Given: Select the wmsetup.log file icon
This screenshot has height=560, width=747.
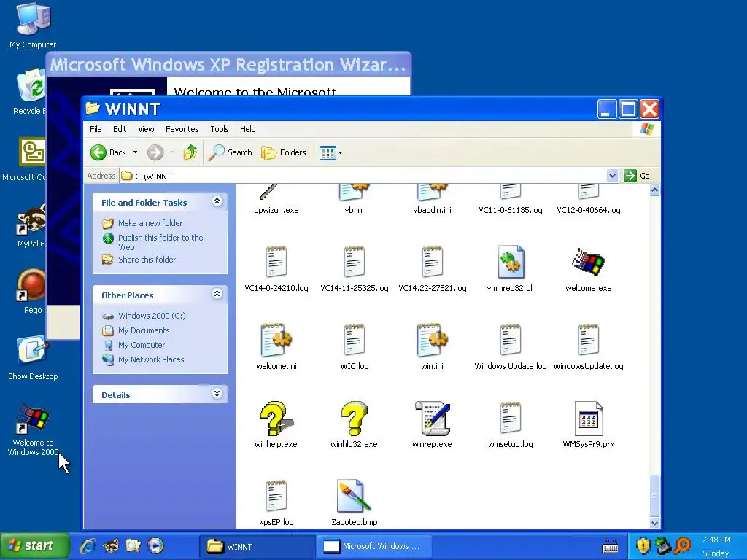Looking at the screenshot, I should [510, 418].
